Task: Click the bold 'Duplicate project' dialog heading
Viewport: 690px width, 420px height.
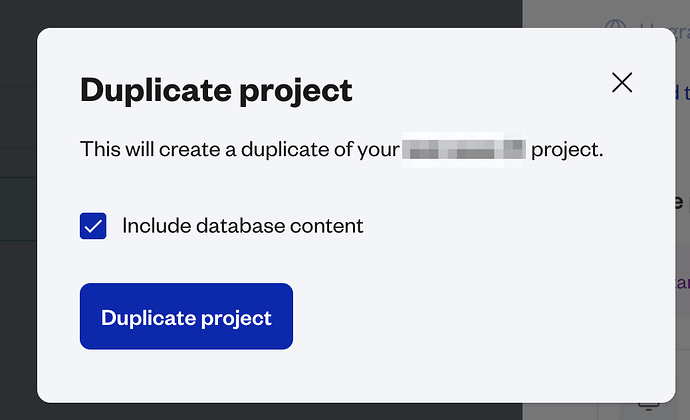Action: [216, 91]
